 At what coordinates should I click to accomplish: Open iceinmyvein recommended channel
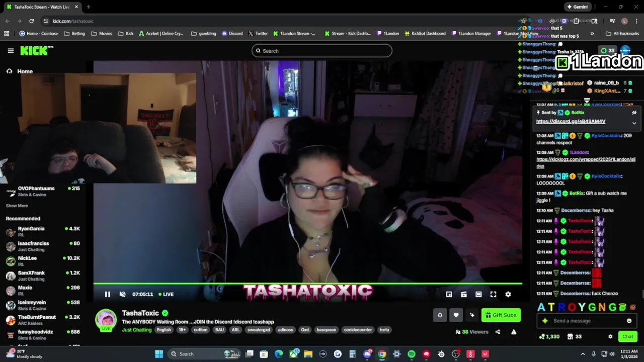tap(43, 305)
